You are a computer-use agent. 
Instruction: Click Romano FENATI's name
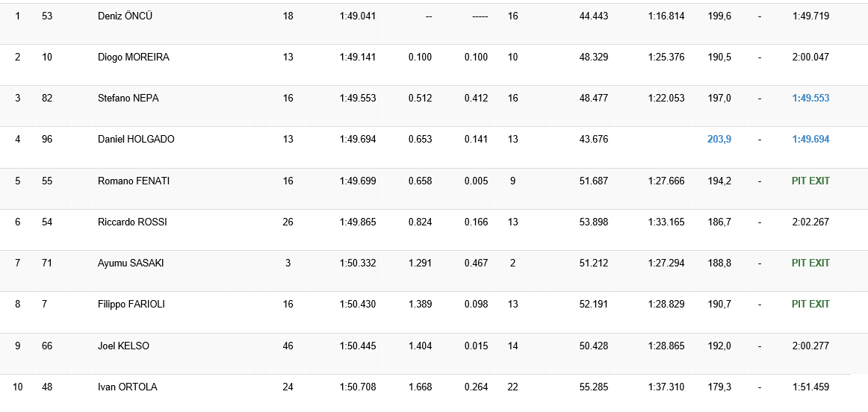(x=134, y=181)
